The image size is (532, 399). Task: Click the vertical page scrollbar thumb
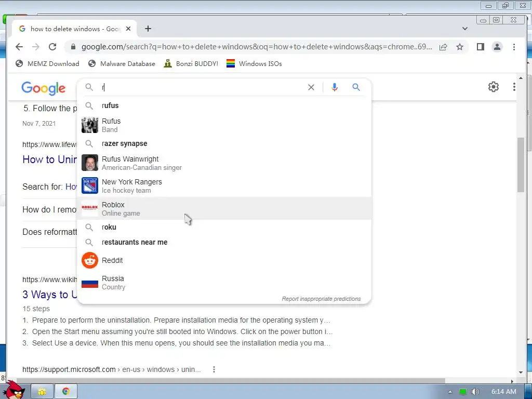pyautogui.click(x=521, y=165)
